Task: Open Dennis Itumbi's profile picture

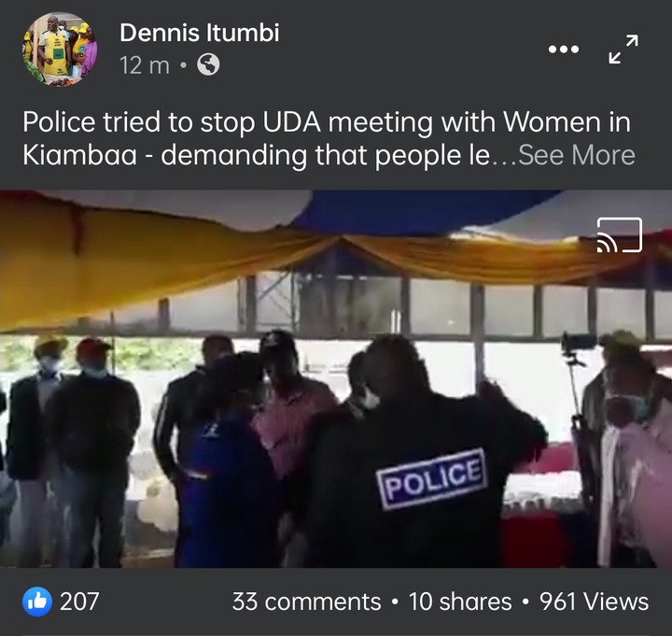Action: pyautogui.click(x=60, y=49)
